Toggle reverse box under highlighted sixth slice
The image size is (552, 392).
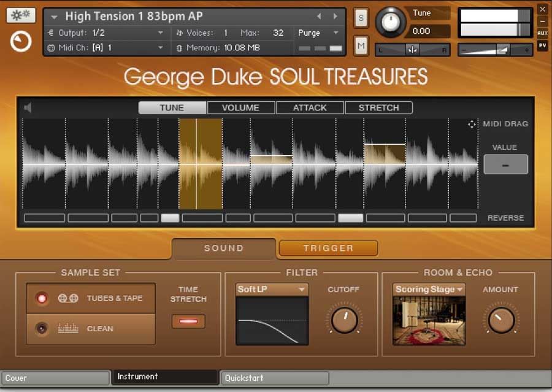[202, 218]
